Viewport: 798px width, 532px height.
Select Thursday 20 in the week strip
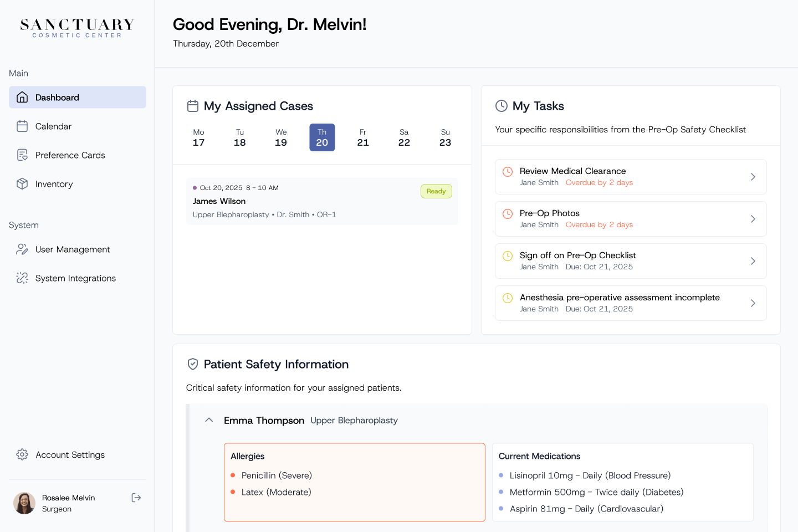[x=322, y=137]
